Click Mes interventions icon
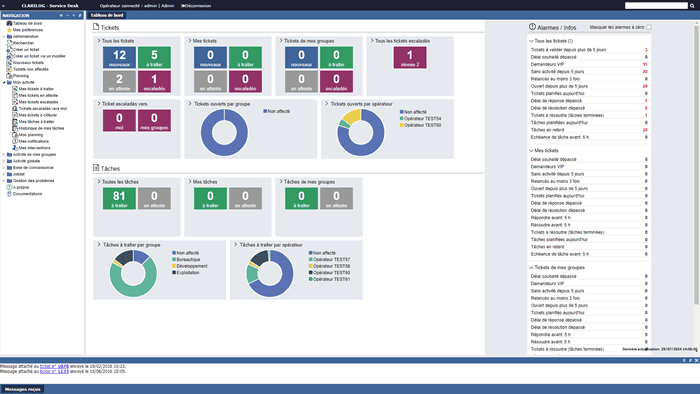This screenshot has height=394, width=700. click(x=15, y=148)
